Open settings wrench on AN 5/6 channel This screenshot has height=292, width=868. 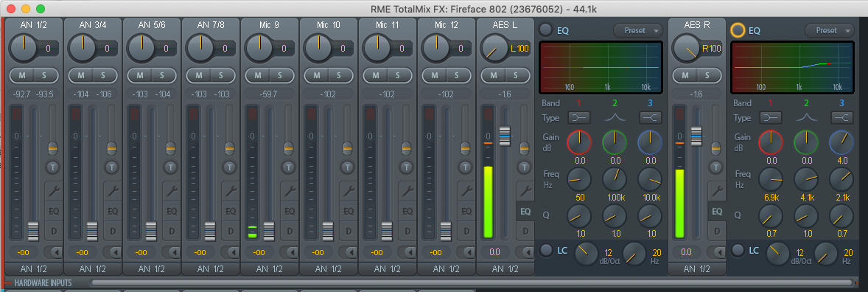[172, 191]
